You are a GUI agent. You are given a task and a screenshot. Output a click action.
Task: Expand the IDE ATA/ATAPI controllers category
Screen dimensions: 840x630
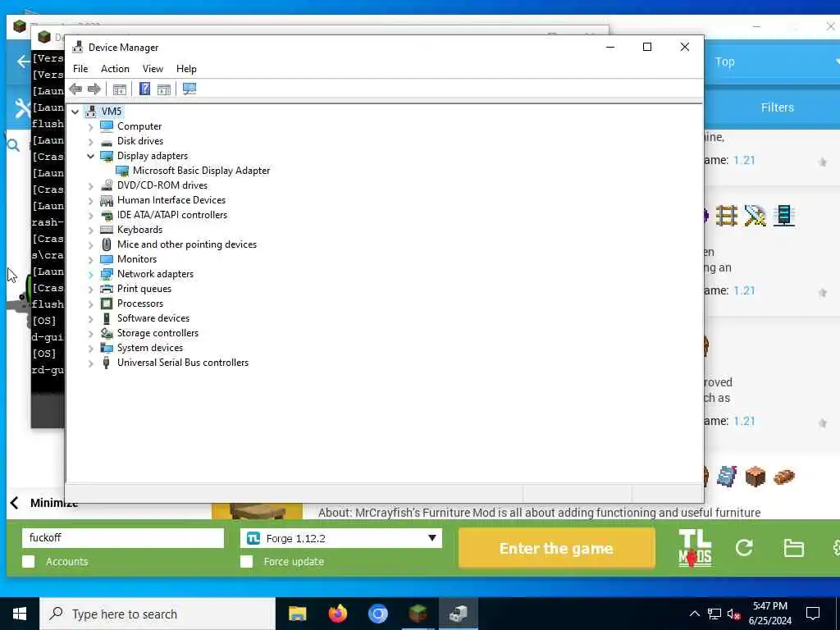90,216
